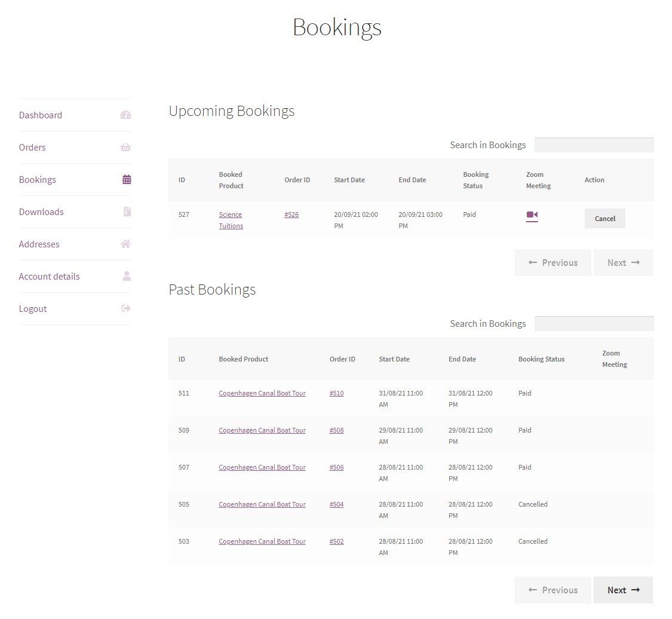The width and height of the screenshot is (672, 619).
Task: Open order #510 link
Action: click(x=336, y=393)
